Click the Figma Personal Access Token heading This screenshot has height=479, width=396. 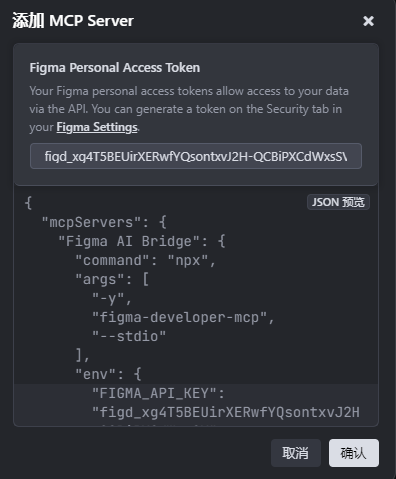(x=115, y=68)
